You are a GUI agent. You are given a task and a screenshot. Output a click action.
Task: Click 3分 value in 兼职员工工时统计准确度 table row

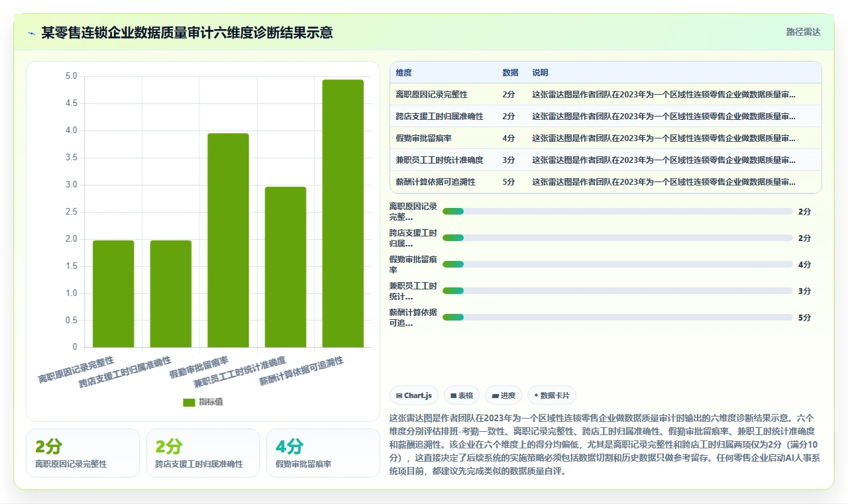click(508, 160)
